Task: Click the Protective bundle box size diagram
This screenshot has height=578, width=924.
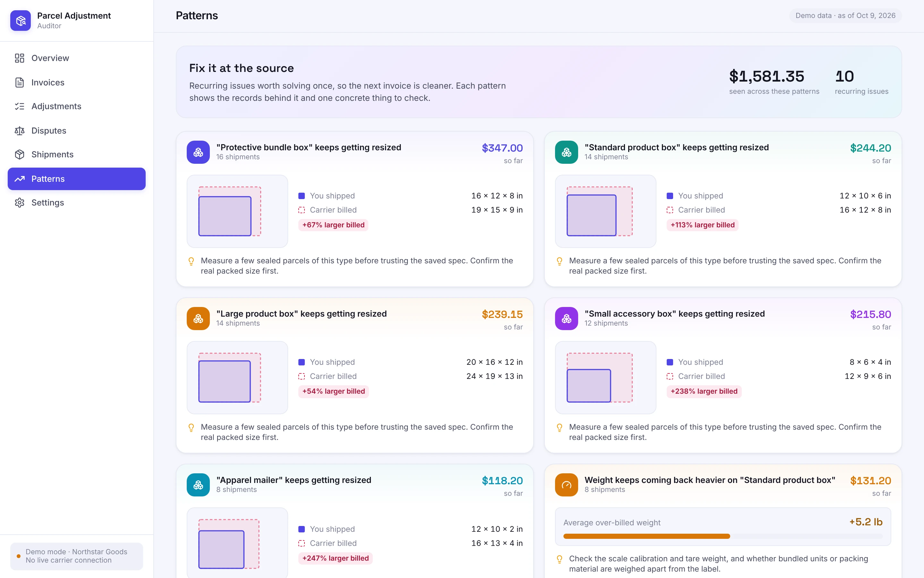Action: coord(237,211)
